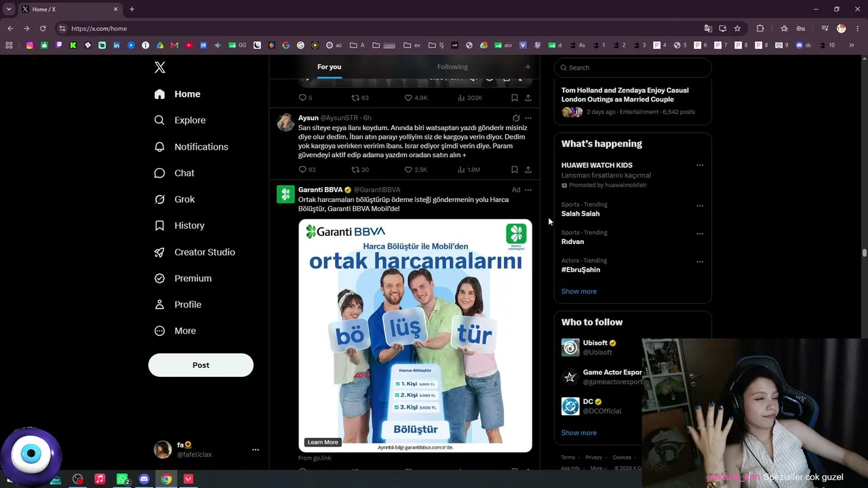Open the more menu on Aysun's post
Viewport: 868px width, 488px height.
tap(528, 118)
